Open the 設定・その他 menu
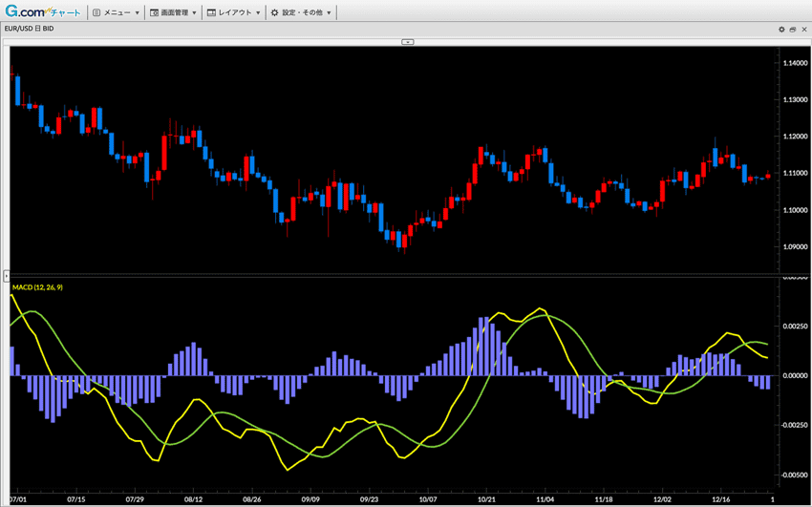Screen dimensions: 812x507 (x=302, y=13)
